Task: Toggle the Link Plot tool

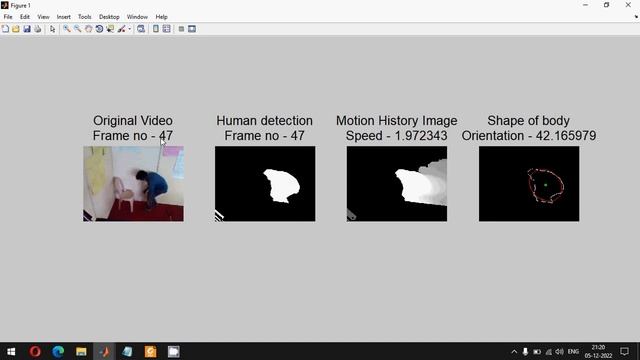Action: [x=141, y=29]
